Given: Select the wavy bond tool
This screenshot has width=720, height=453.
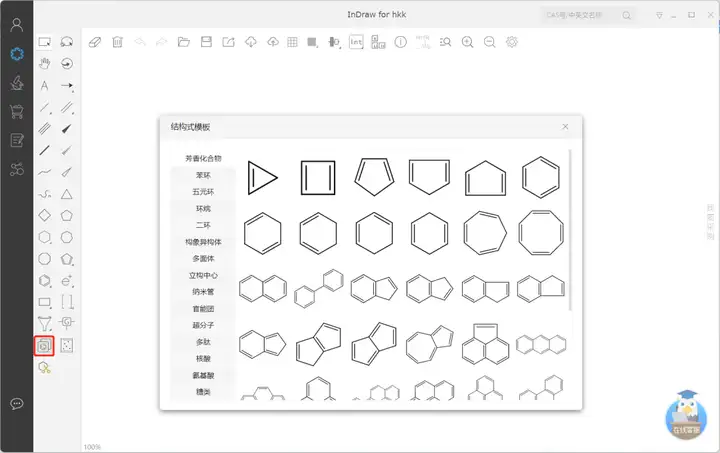Looking at the screenshot, I should click(45, 172).
